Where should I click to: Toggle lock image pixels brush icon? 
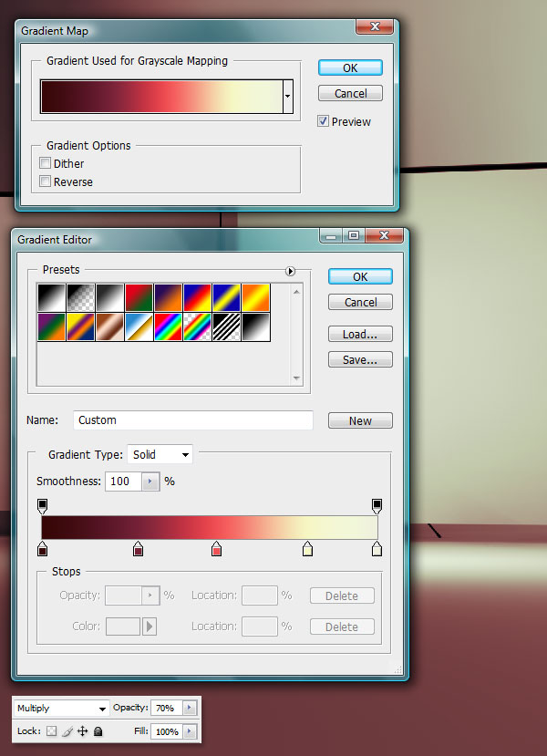tap(67, 731)
